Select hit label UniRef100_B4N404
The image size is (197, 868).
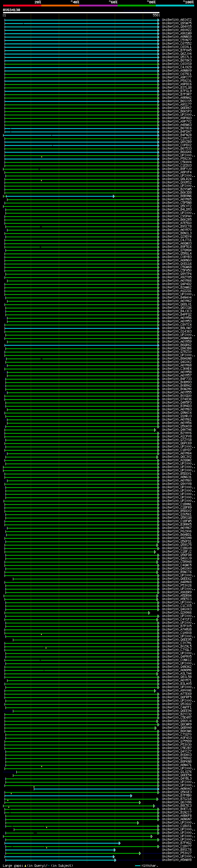pos(176,297)
